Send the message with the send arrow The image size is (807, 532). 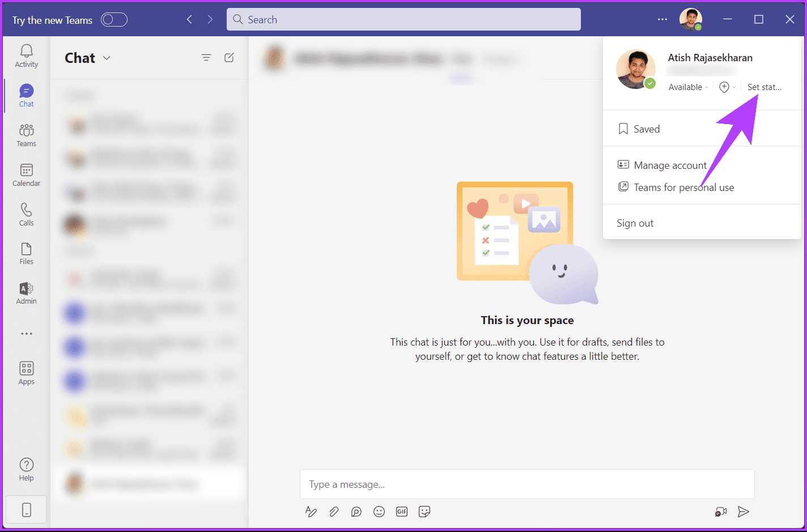[x=744, y=512]
